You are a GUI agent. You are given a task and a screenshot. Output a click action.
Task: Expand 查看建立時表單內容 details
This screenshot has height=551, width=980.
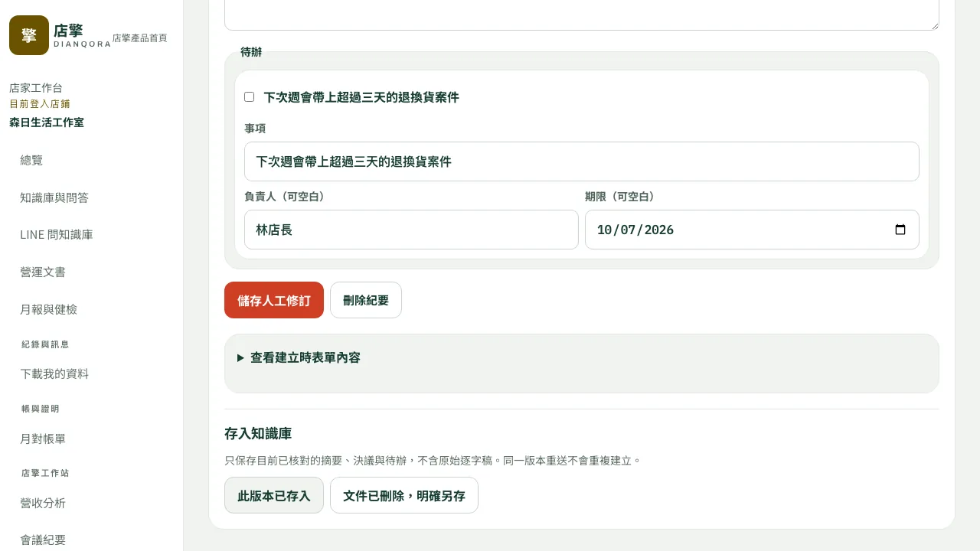299,357
